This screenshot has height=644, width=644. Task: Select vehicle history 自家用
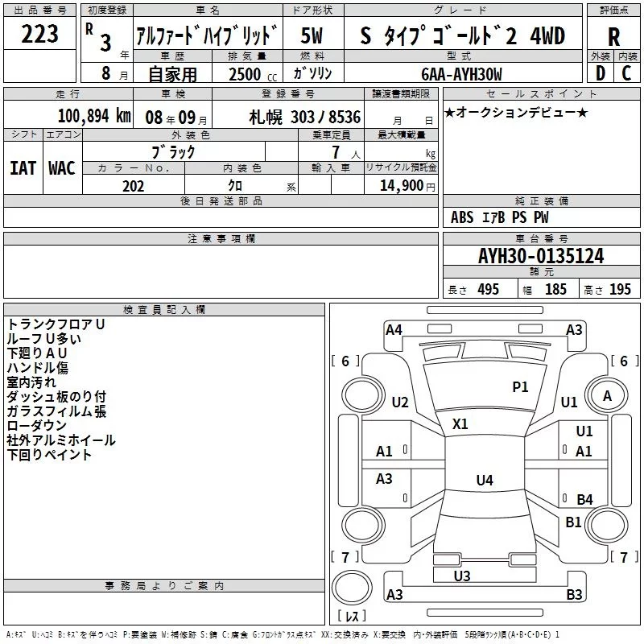[172, 74]
